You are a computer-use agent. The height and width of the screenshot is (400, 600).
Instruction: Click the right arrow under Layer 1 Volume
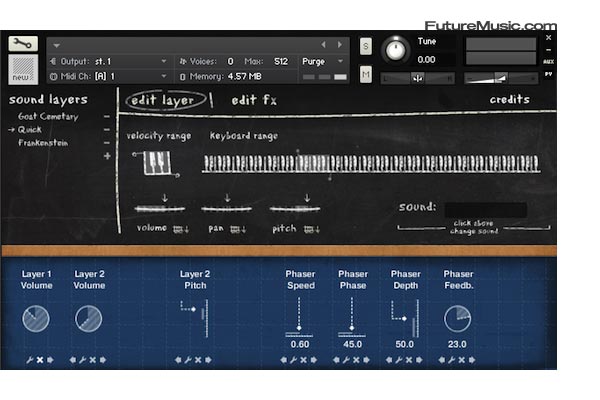50,360
